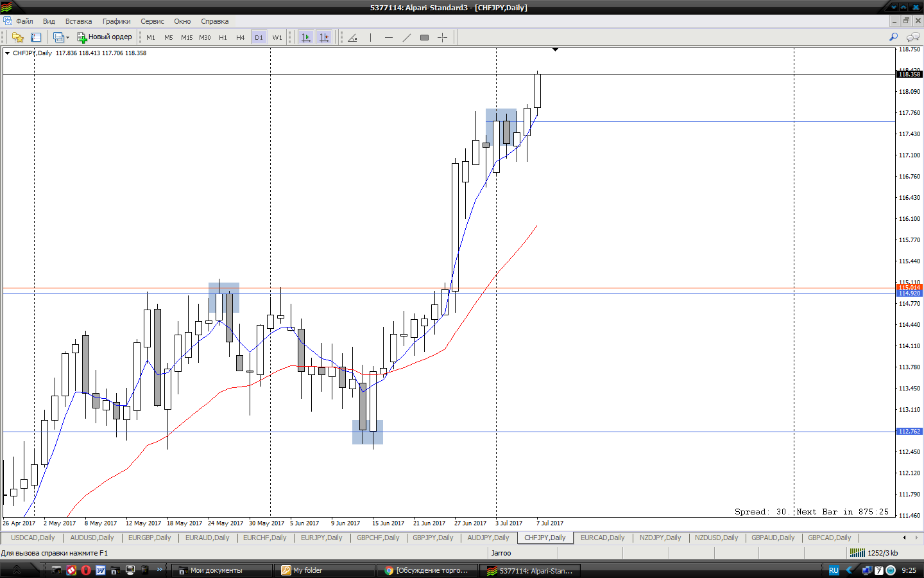924x578 pixels.
Task: Open the Справка menu
Action: tap(214, 21)
